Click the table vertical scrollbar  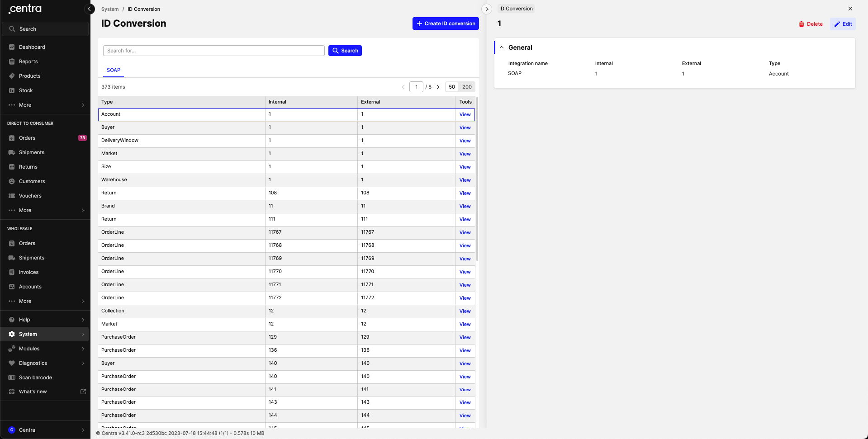477,181
